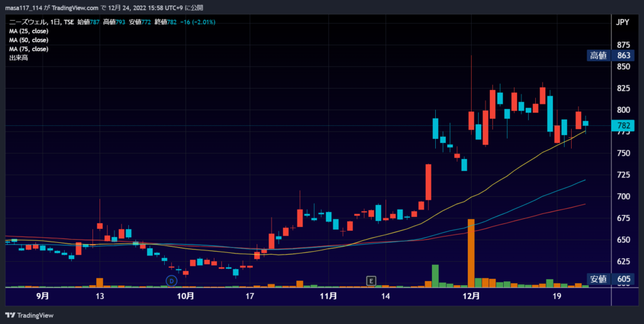Click the 終値782 close value

point(165,22)
